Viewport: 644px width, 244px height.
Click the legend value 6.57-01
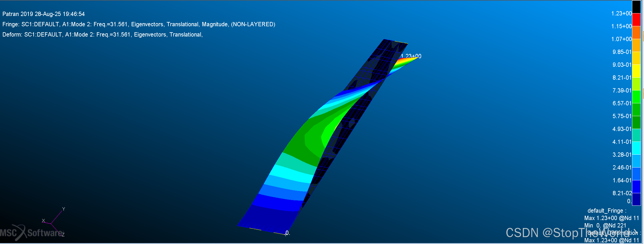coord(622,103)
